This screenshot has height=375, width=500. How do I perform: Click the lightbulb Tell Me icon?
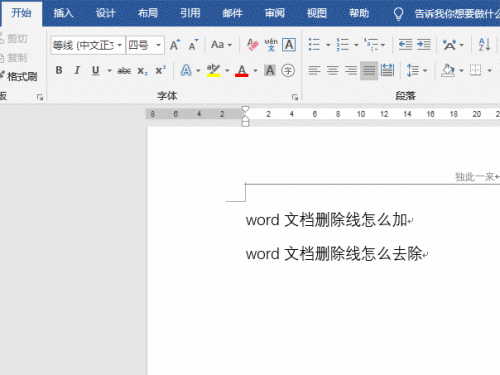(398, 14)
